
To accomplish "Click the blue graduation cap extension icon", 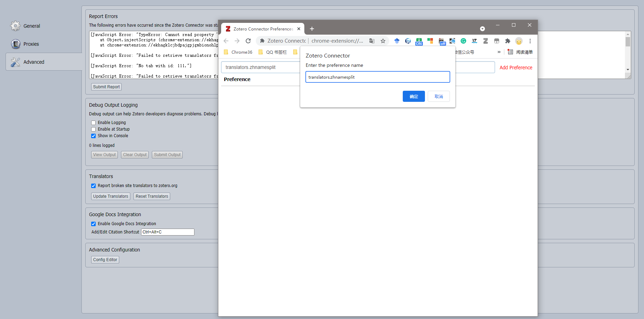I will coord(397,41).
